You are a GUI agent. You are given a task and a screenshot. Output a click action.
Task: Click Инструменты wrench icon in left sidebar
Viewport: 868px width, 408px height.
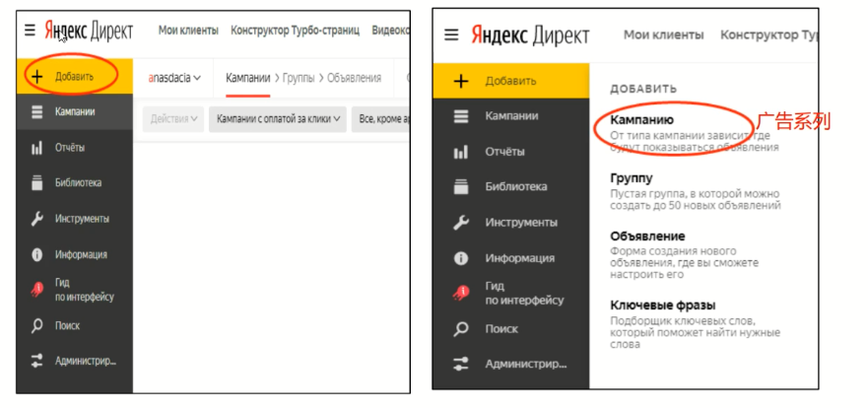pos(37,219)
